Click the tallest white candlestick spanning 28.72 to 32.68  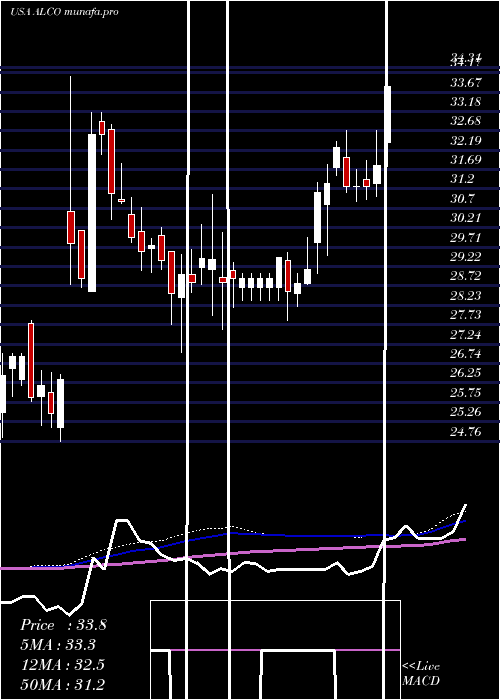click(x=92, y=213)
